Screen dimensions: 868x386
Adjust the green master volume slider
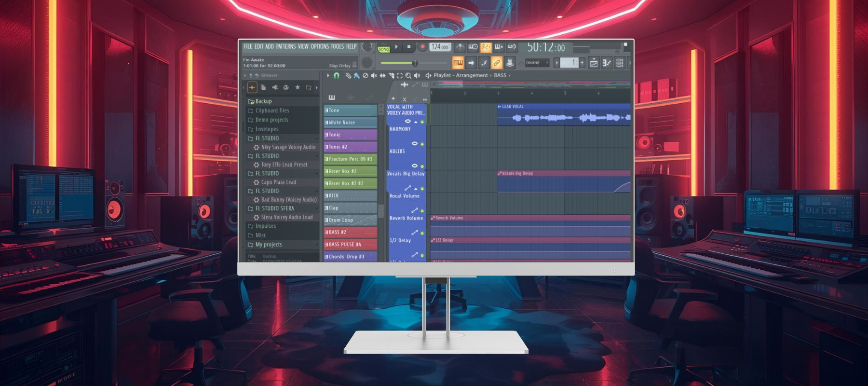414,63
